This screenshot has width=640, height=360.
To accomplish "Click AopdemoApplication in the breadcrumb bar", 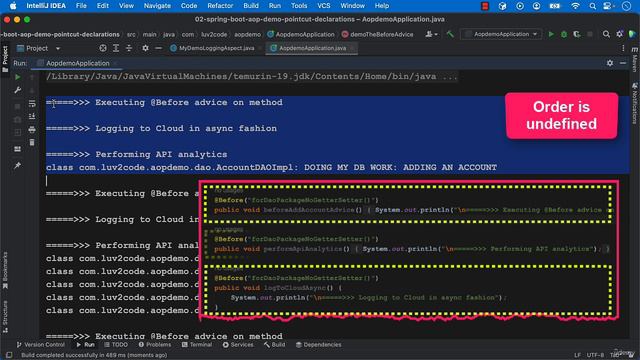I will 301,35.
